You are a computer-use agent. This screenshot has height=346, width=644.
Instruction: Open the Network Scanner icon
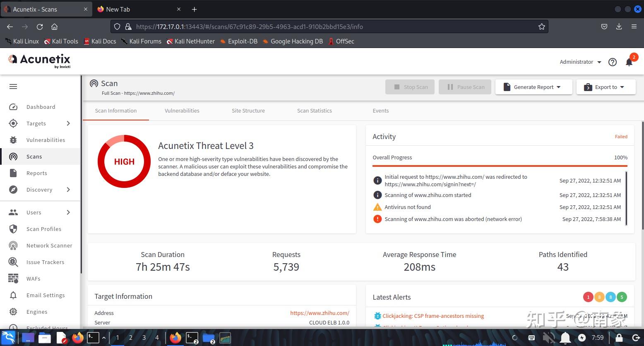tap(13, 245)
